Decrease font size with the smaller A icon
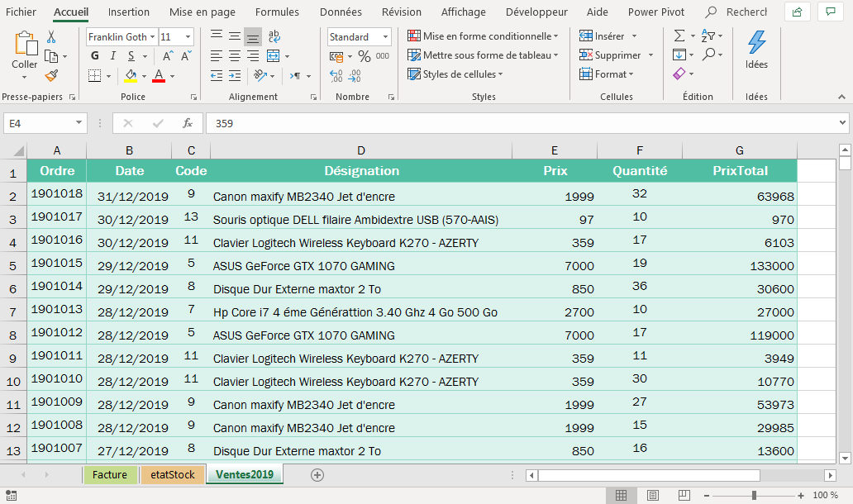853x504 pixels. click(x=186, y=56)
